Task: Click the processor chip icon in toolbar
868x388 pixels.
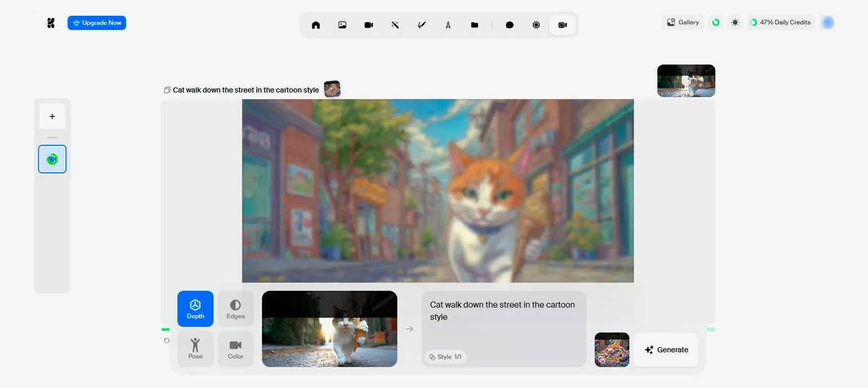Action: pos(536,25)
